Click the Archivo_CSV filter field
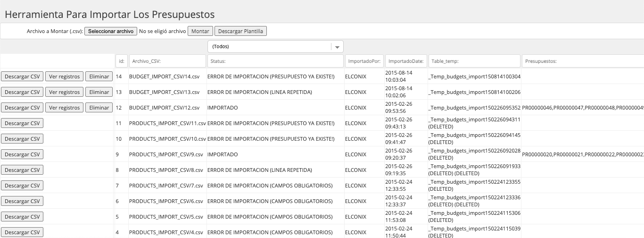 pos(167,61)
